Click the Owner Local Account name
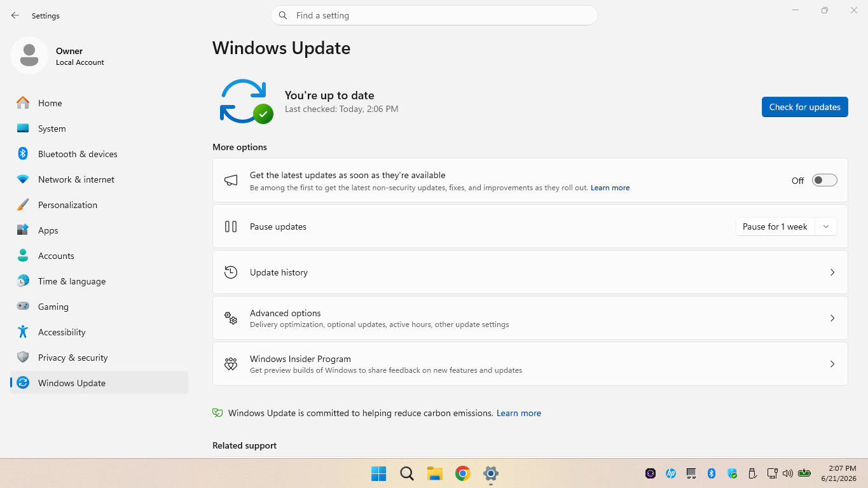Image resolution: width=868 pixels, height=488 pixels. [x=79, y=56]
